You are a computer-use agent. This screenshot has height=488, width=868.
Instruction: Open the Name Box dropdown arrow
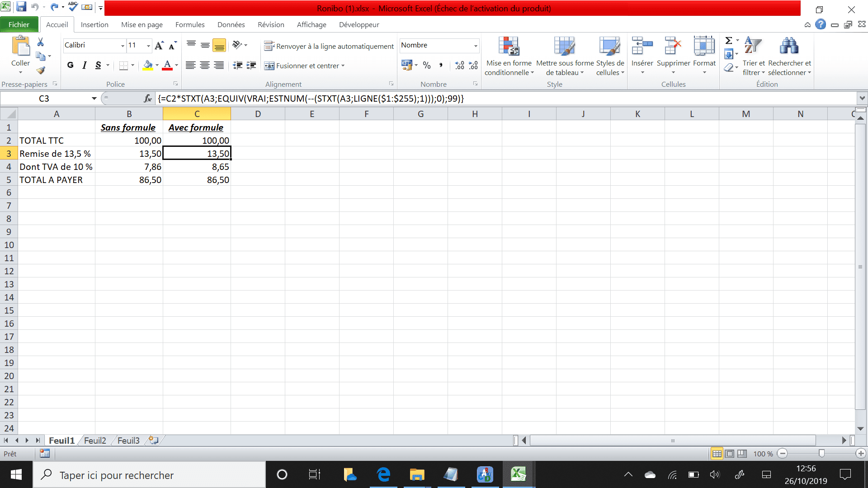pos(94,99)
